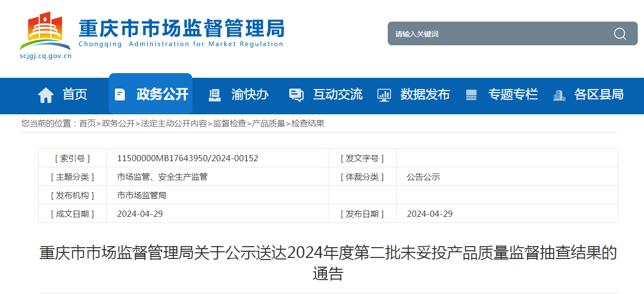Click the stacked layers icon beside 专题专栏

[471, 95]
